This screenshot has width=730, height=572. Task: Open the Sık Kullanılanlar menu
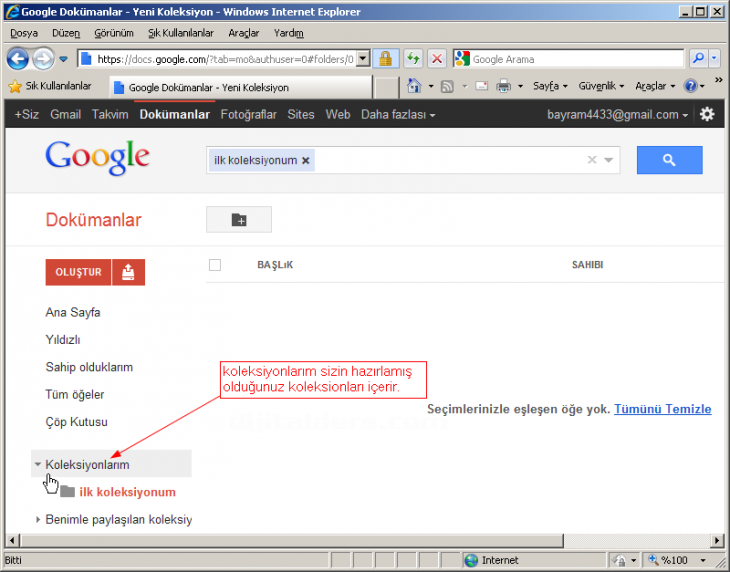point(181,33)
